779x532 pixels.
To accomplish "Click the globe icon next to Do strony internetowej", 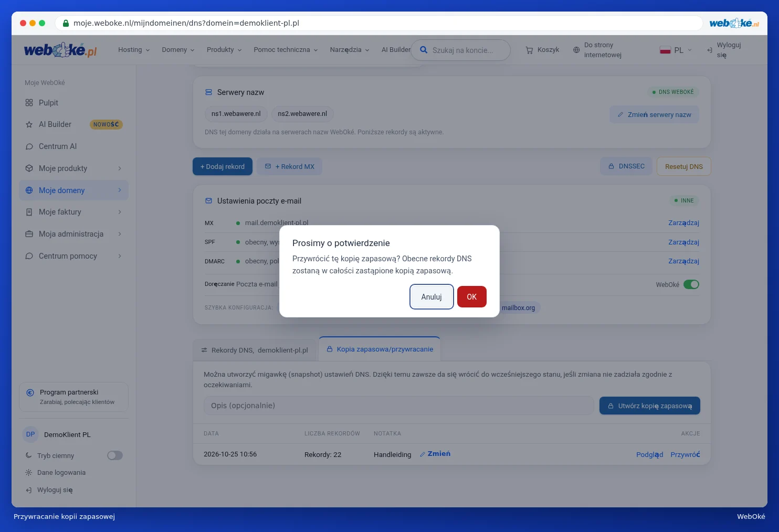I will coord(576,50).
